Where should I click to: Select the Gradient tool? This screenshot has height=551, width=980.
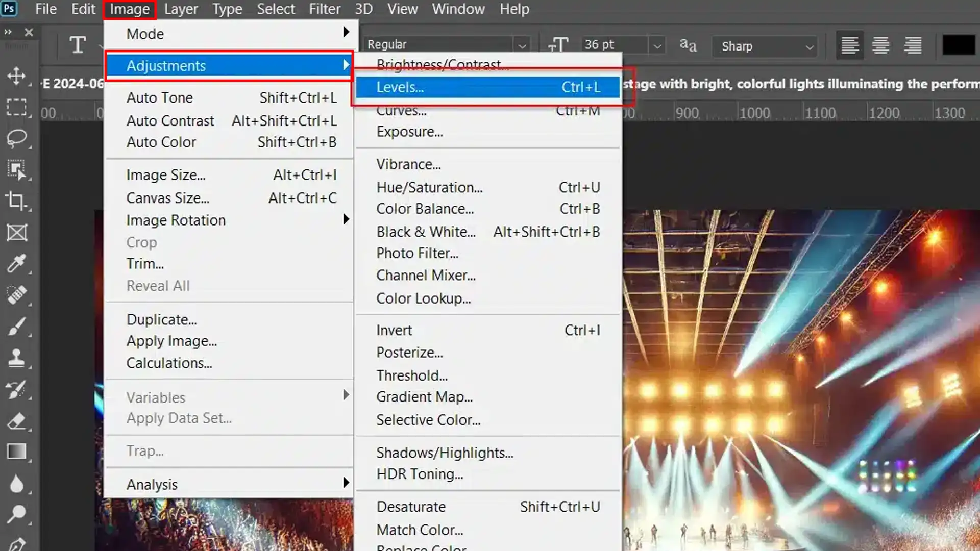click(17, 452)
